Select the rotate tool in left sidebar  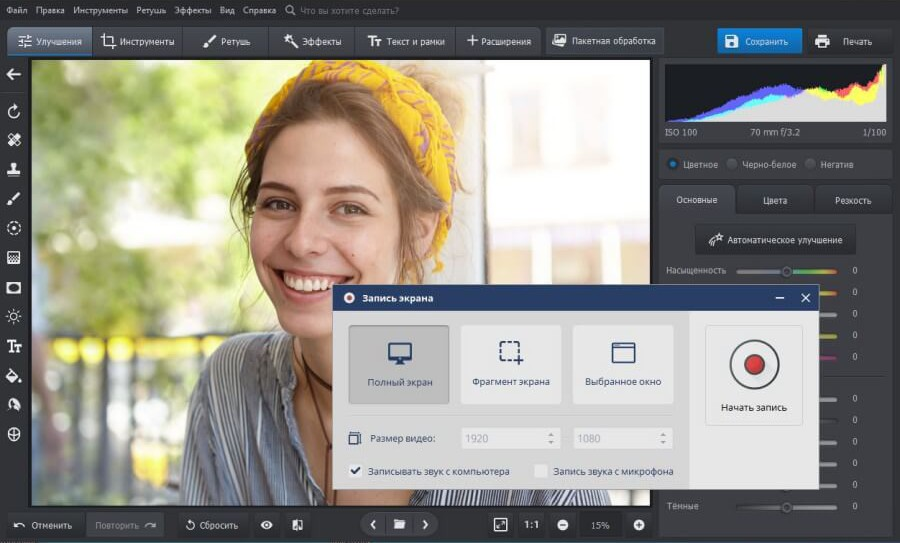[x=14, y=111]
